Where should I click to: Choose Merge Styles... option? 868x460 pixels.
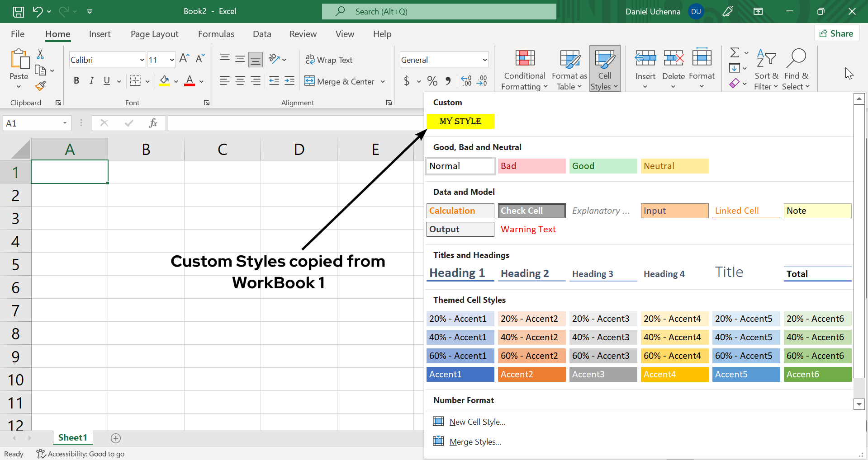[475, 442]
